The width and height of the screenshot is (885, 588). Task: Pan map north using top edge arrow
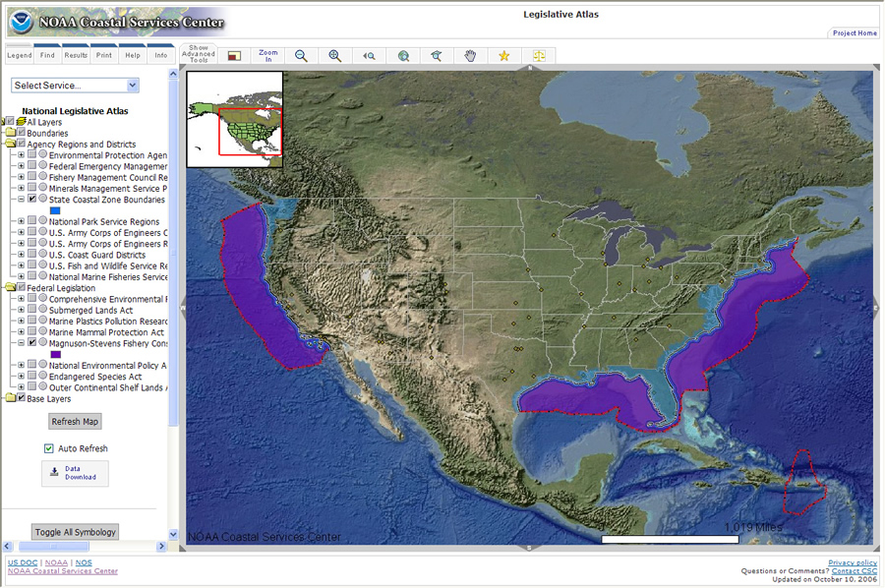[x=529, y=68]
